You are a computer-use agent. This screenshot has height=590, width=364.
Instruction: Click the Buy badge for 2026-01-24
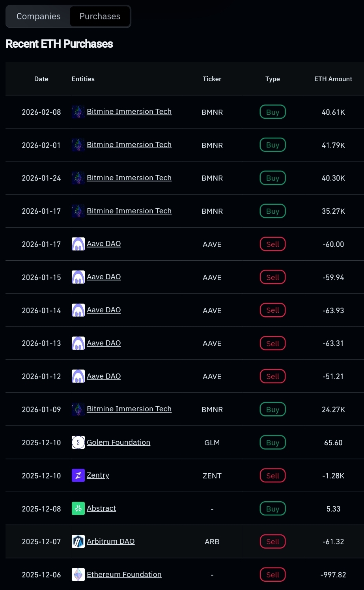[x=273, y=178]
